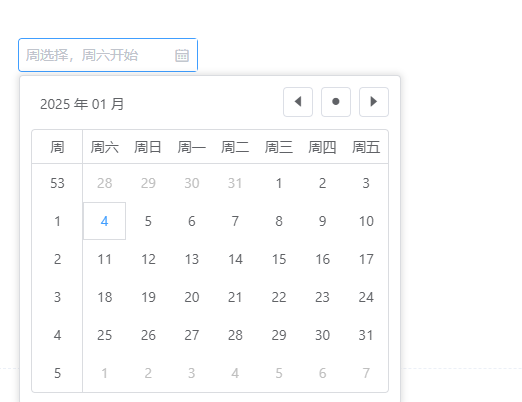Pick January 10 under 周五 column
Image resolution: width=522 pixels, height=402 pixels.
366,221
